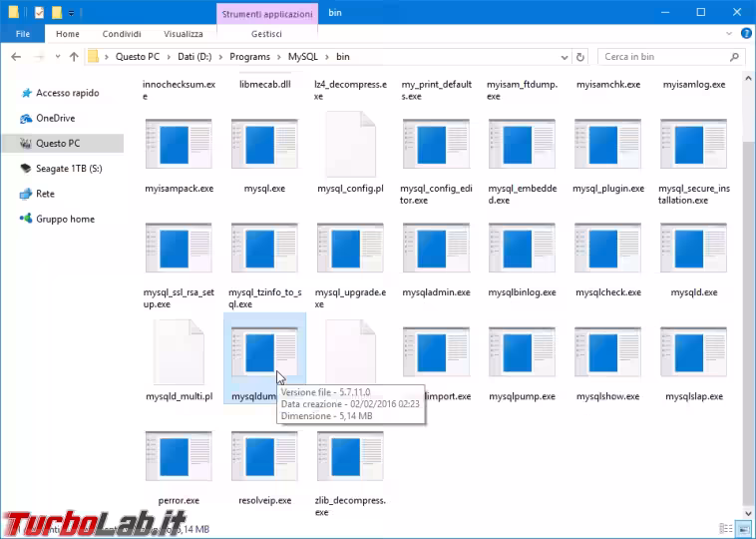Click the scrollbar up arrow

pyautogui.click(x=748, y=78)
